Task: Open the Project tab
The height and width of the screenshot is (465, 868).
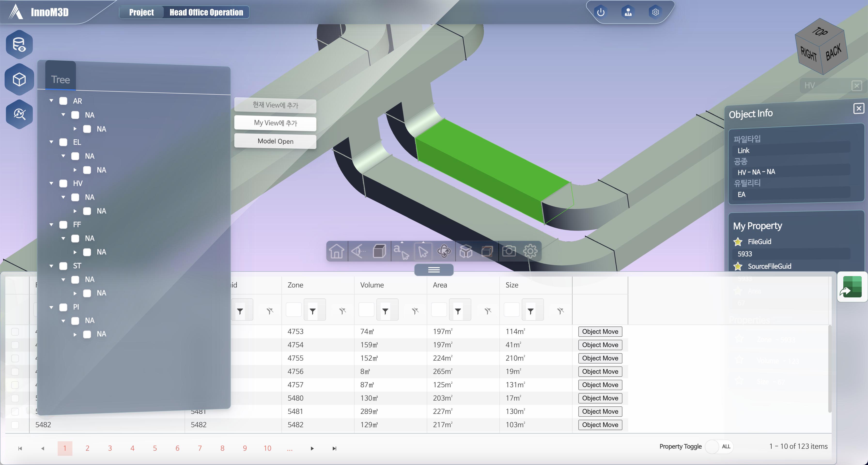Action: click(x=141, y=12)
